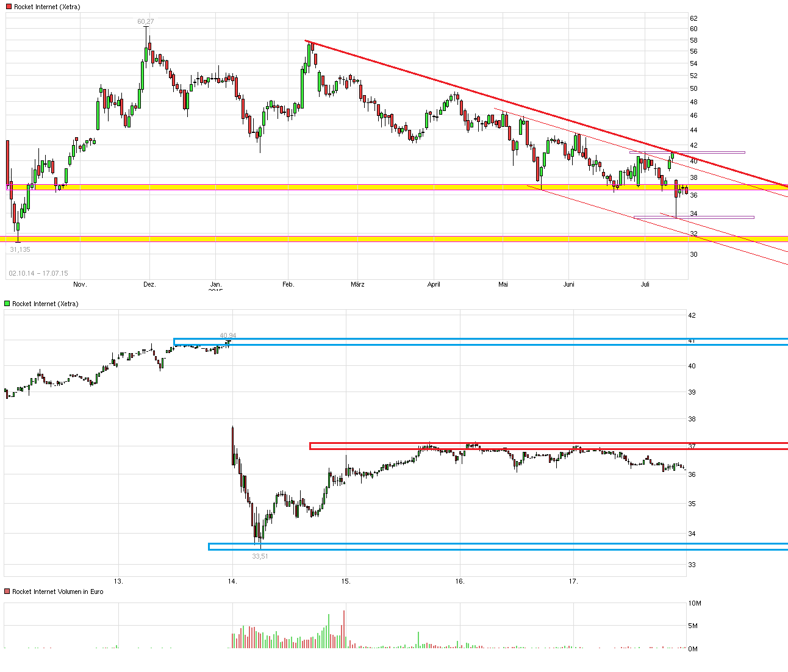Click the '0M' volume axis value
This screenshot has width=788, height=672.
[693, 649]
